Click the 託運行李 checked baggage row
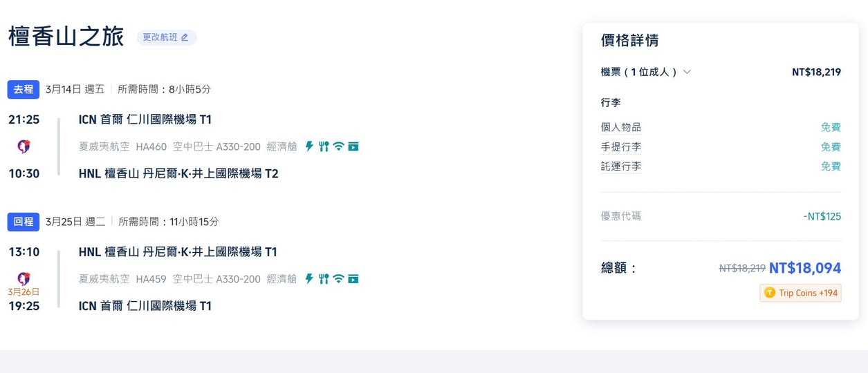Screen dimensions: 868x373 pos(621,166)
